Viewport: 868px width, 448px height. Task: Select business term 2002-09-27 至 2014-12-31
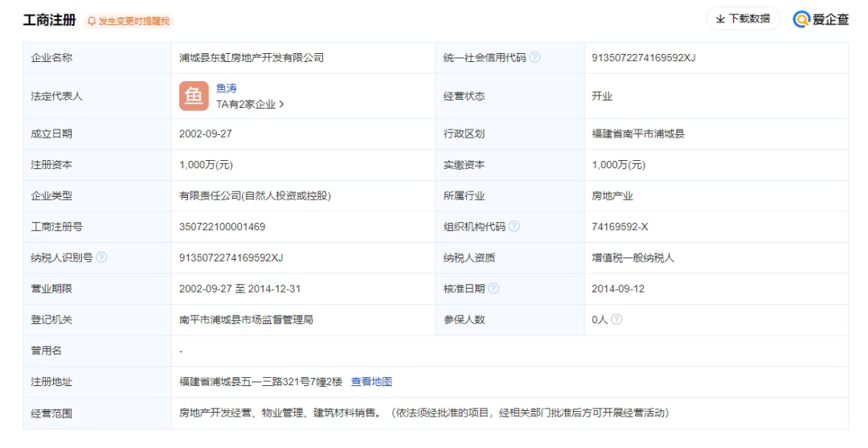coord(240,289)
